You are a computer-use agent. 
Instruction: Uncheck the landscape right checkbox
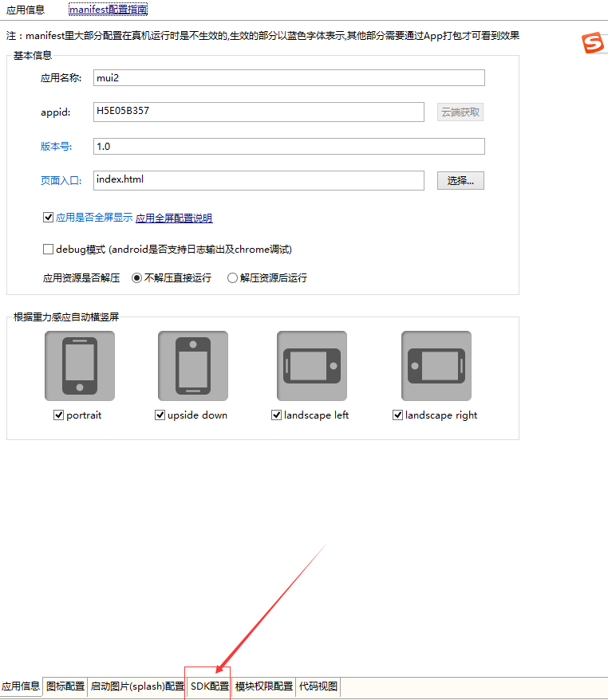pyautogui.click(x=397, y=415)
